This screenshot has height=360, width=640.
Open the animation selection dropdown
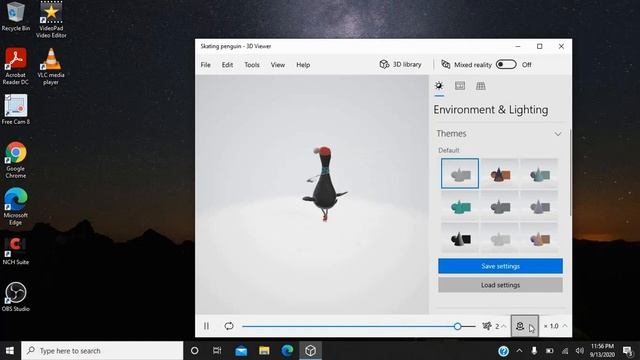(494, 326)
